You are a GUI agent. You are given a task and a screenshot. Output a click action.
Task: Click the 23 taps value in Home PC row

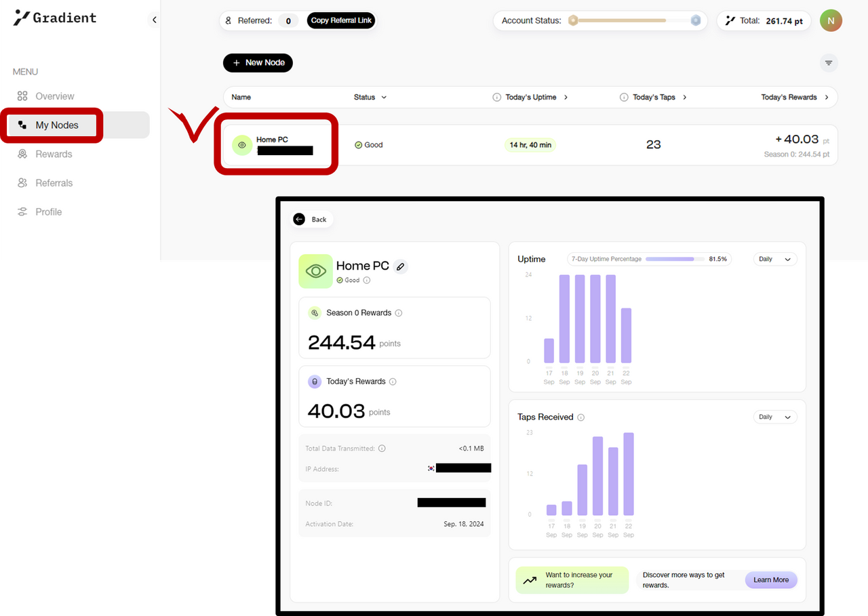pos(654,145)
